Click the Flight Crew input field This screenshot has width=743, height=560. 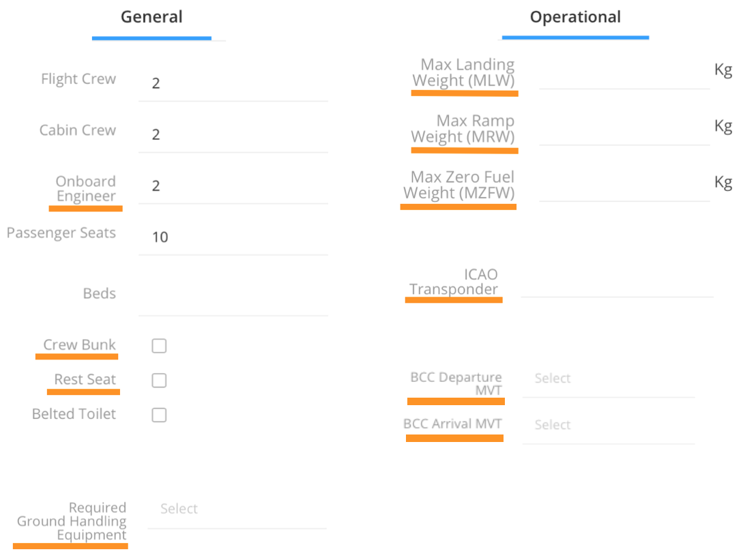click(232, 83)
